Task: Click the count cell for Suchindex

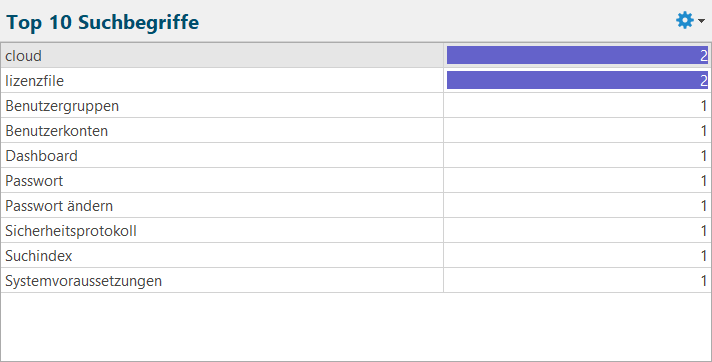Action: pyautogui.click(x=577, y=255)
